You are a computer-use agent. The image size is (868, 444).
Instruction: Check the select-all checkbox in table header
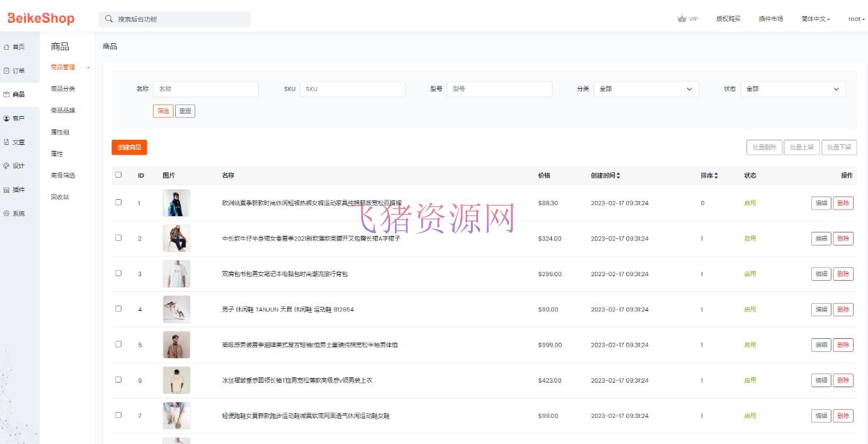[118, 175]
